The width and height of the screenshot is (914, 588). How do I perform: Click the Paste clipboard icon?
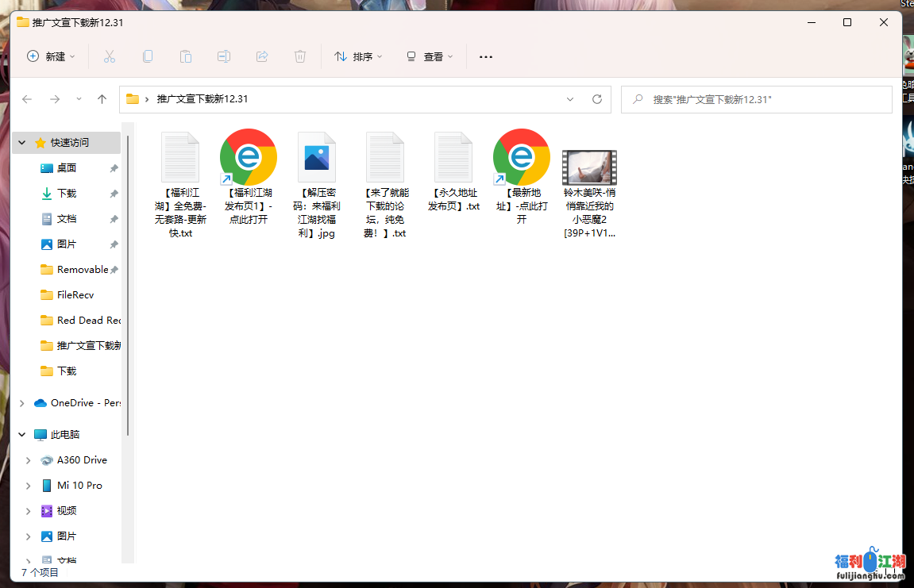tap(186, 56)
